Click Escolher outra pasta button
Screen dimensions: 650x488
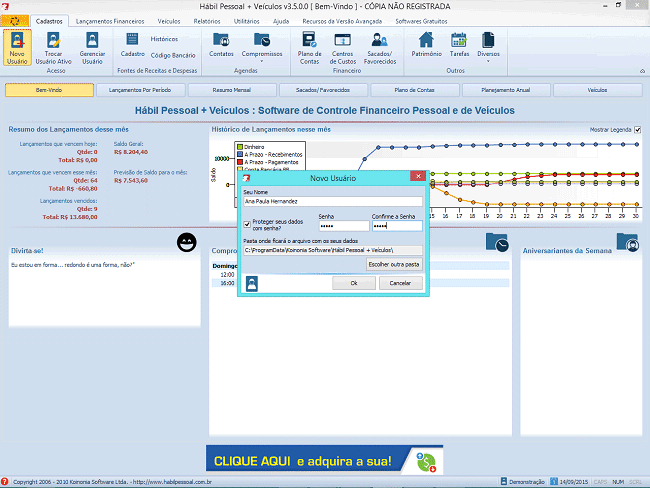[x=394, y=264]
